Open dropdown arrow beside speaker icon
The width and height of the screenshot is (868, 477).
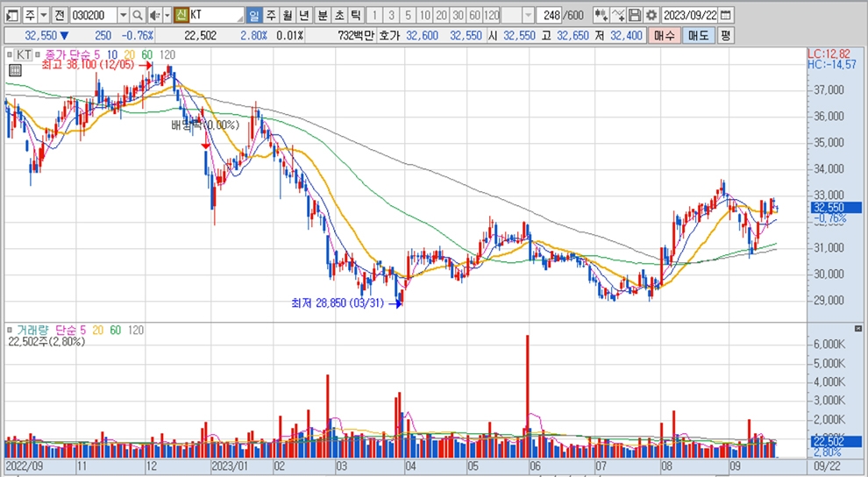pos(167,15)
